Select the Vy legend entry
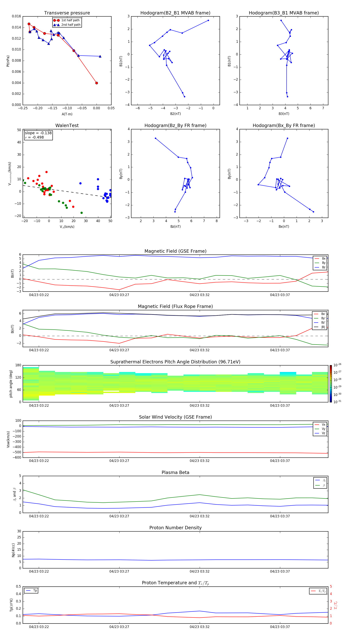The width and height of the screenshot is (351, 644). tap(320, 429)
